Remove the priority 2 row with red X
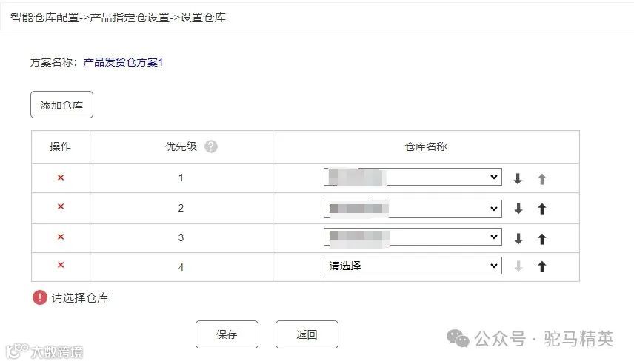Screen dimensions: 634x364 [61, 206]
